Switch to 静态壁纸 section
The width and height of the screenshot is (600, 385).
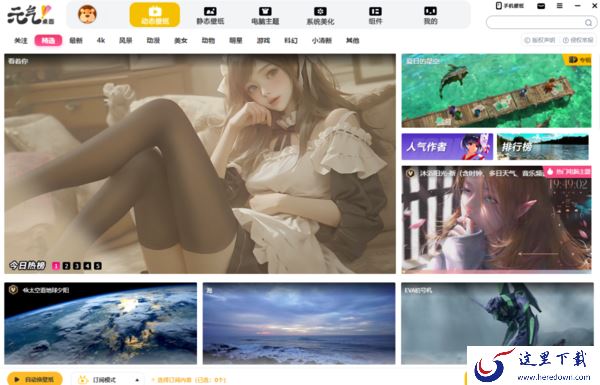coord(210,16)
